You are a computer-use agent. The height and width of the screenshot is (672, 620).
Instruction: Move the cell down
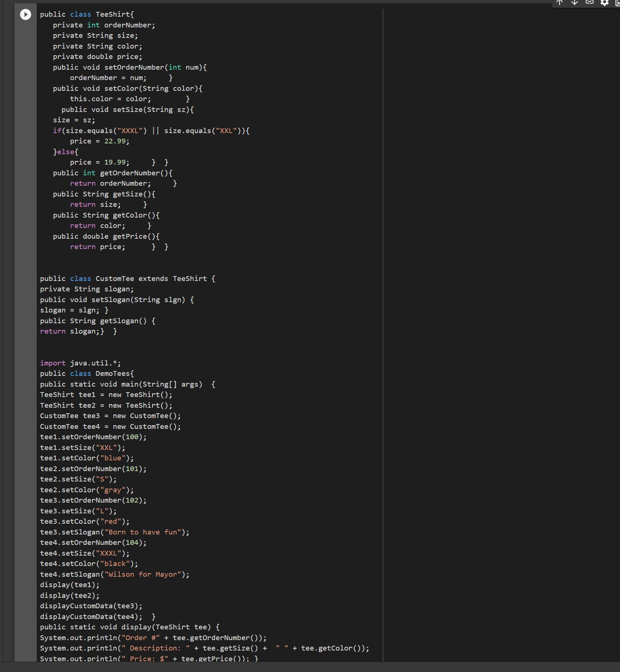coord(574,3)
